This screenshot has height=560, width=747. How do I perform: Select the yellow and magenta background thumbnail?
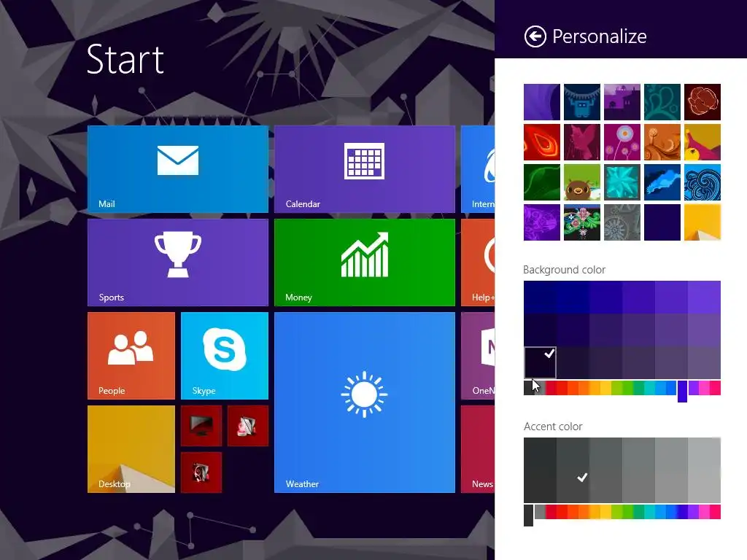pyautogui.click(x=703, y=142)
